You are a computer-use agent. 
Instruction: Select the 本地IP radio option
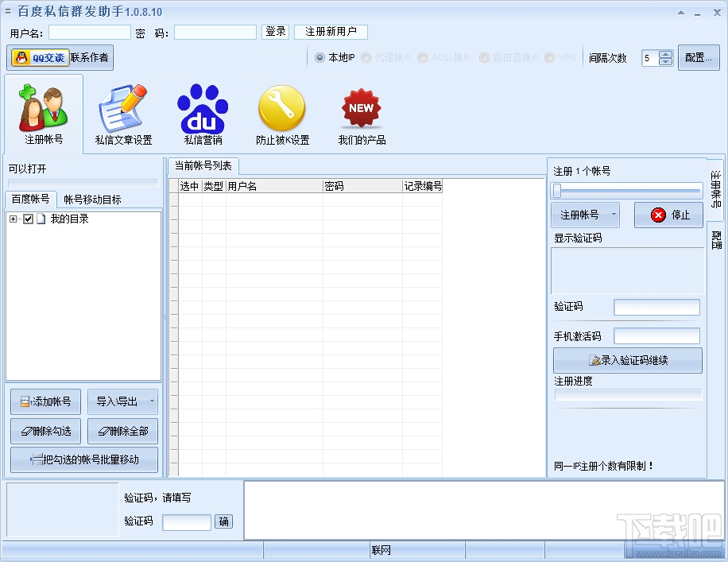pos(320,57)
